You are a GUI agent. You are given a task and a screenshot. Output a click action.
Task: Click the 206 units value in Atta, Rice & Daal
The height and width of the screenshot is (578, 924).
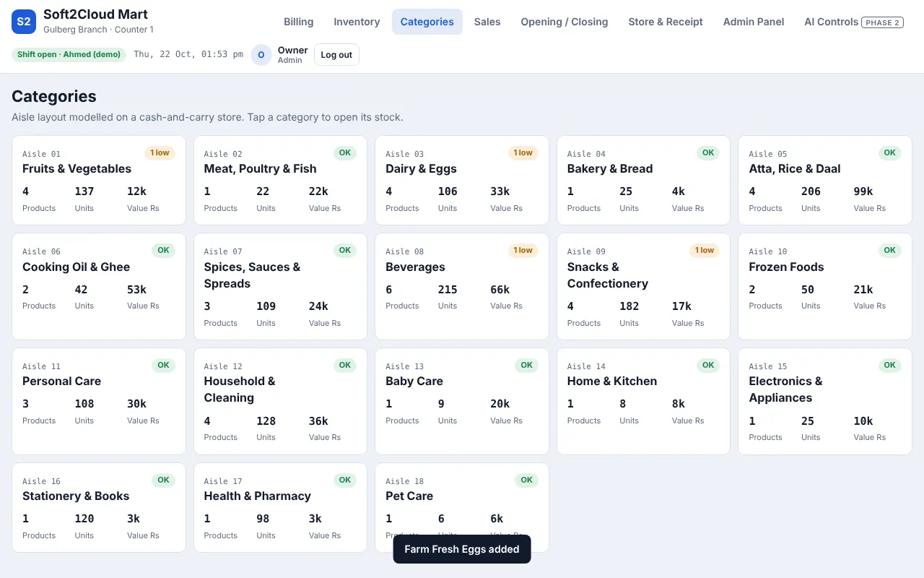(811, 191)
